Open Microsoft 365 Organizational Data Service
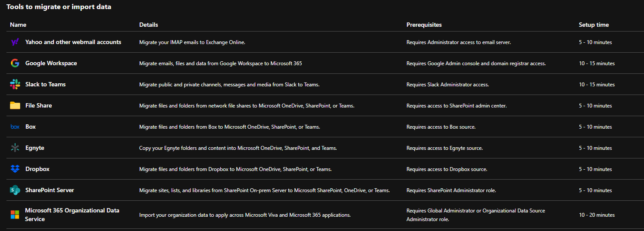 72,215
